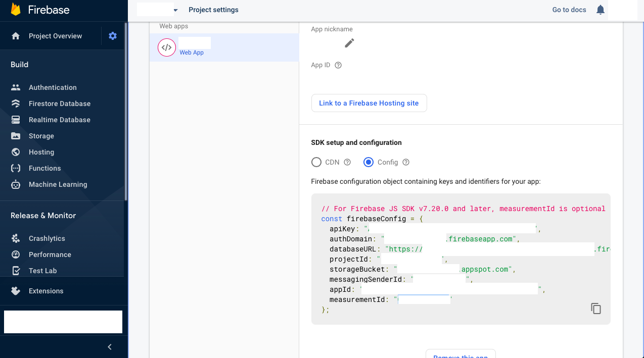Image resolution: width=644 pixels, height=358 pixels.
Task: Click the Extensions puzzle icon
Action: (x=16, y=291)
